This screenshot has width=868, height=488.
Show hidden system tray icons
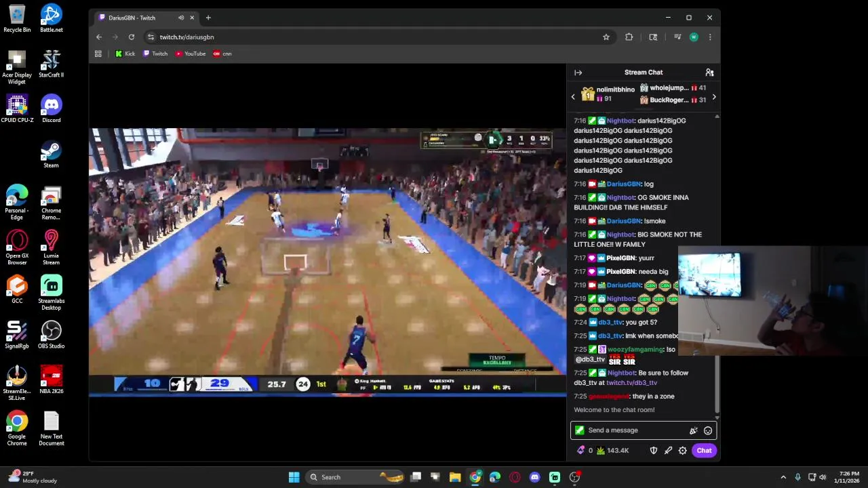coord(783,477)
